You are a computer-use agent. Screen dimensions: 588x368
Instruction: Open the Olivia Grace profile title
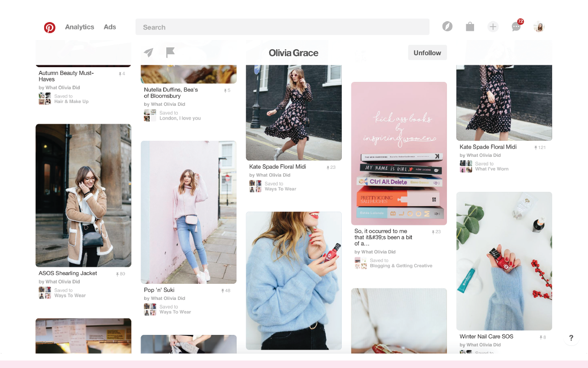(x=294, y=53)
